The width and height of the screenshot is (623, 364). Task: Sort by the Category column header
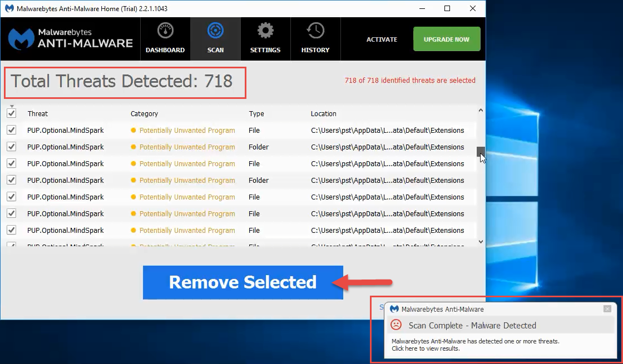click(144, 113)
